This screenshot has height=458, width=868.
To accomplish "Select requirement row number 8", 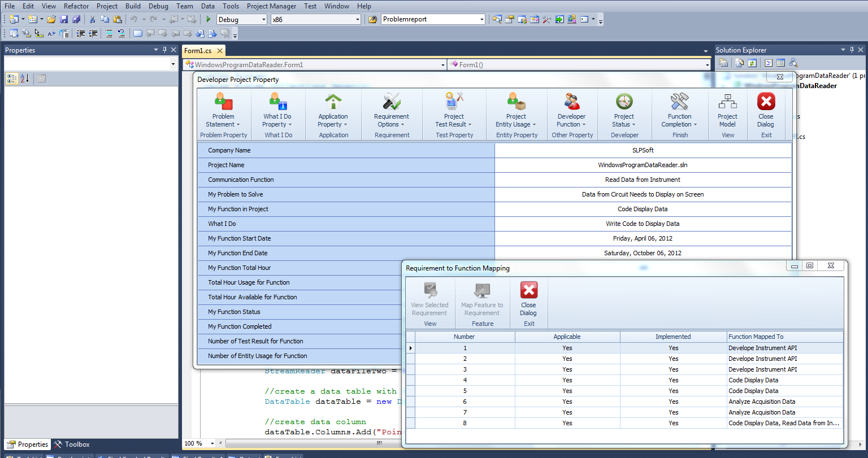I will click(x=465, y=423).
